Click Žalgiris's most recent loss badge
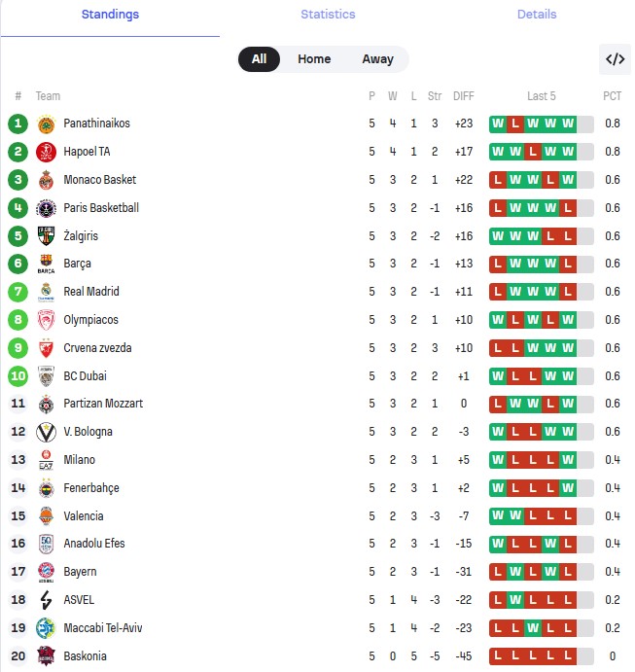 [568, 236]
